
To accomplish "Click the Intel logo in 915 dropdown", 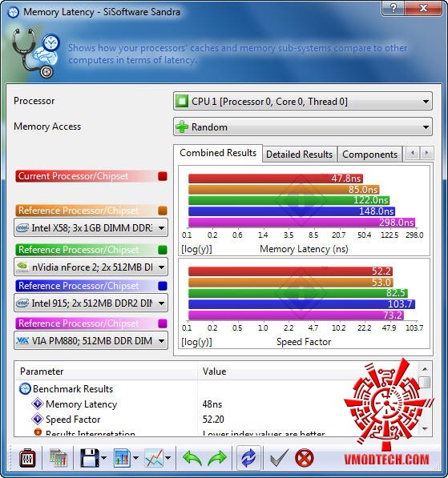I will pos(22,303).
